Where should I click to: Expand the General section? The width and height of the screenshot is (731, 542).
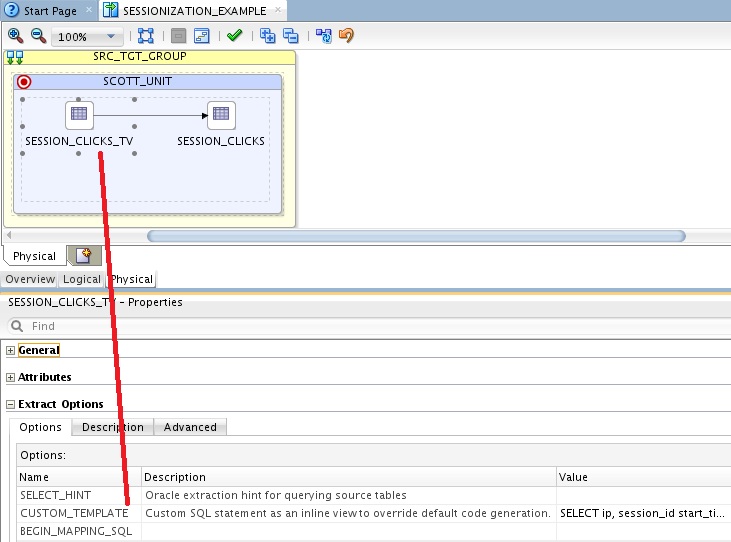coord(10,350)
